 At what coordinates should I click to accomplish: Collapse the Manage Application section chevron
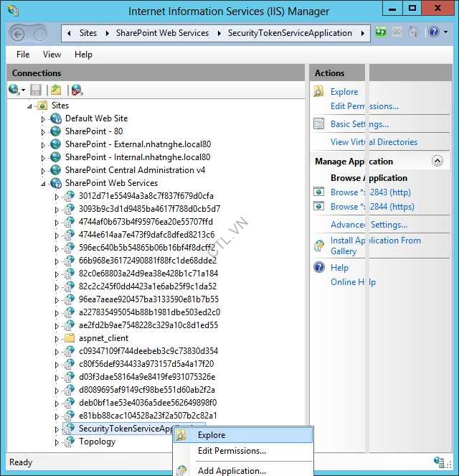pos(437,162)
